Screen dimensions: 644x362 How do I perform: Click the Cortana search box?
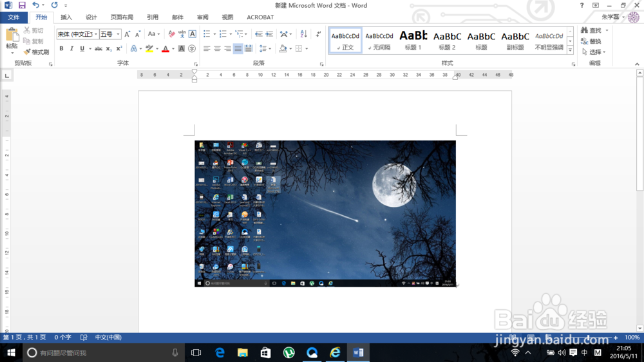[x=102, y=352]
